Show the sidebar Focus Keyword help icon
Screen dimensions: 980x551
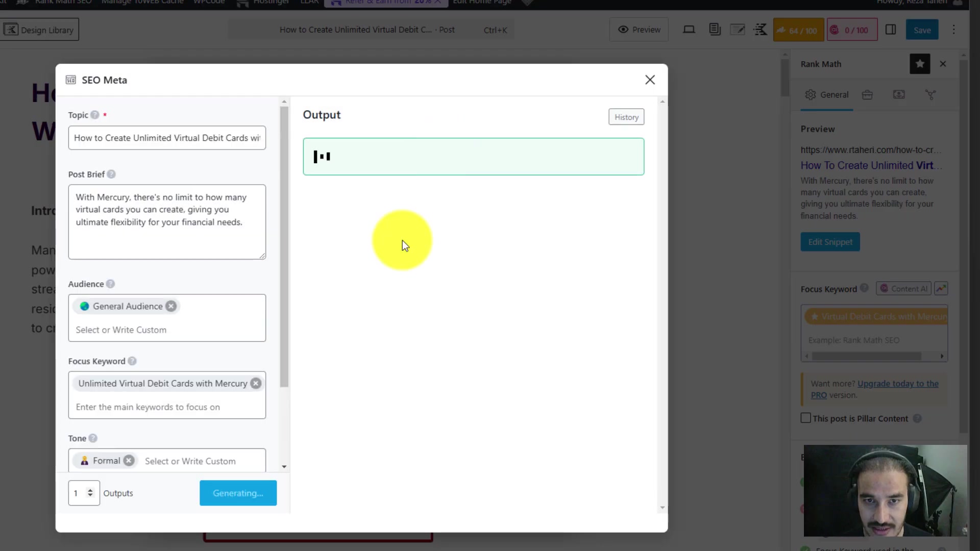pos(864,288)
